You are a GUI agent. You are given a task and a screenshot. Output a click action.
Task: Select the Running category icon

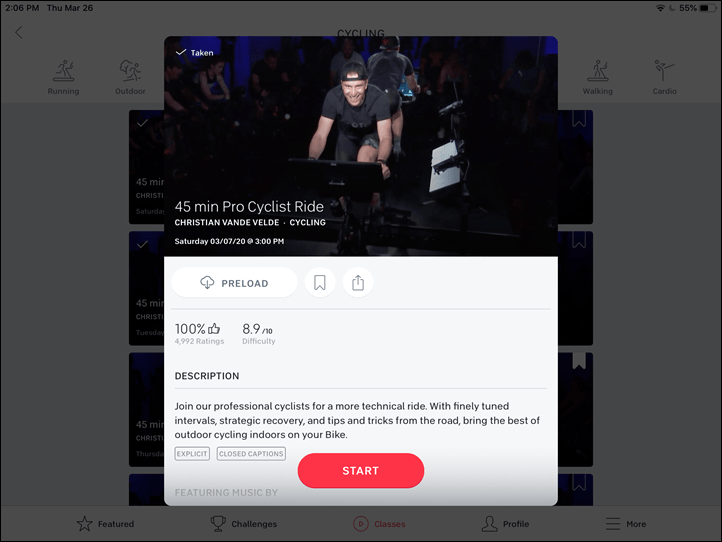click(x=64, y=70)
